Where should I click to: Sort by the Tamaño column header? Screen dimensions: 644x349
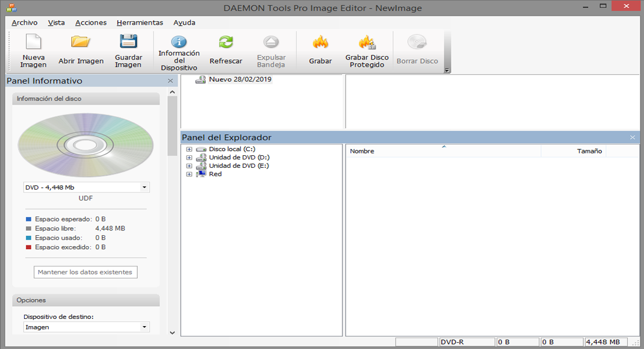click(574, 151)
